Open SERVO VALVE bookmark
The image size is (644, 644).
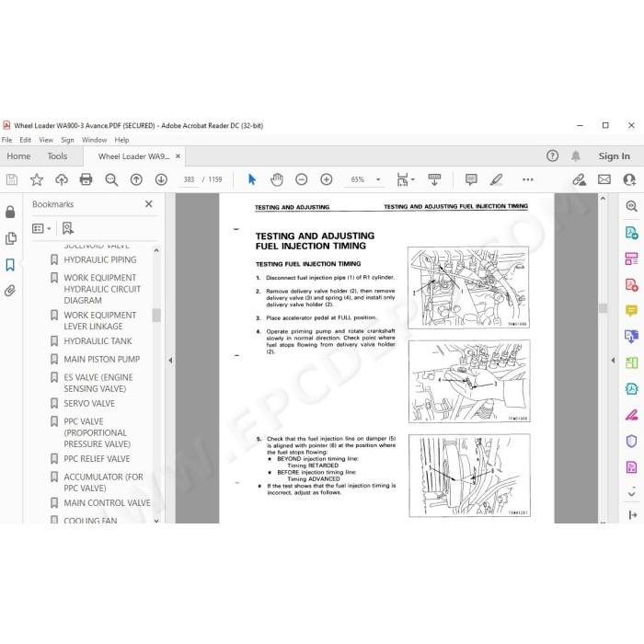coord(89,404)
